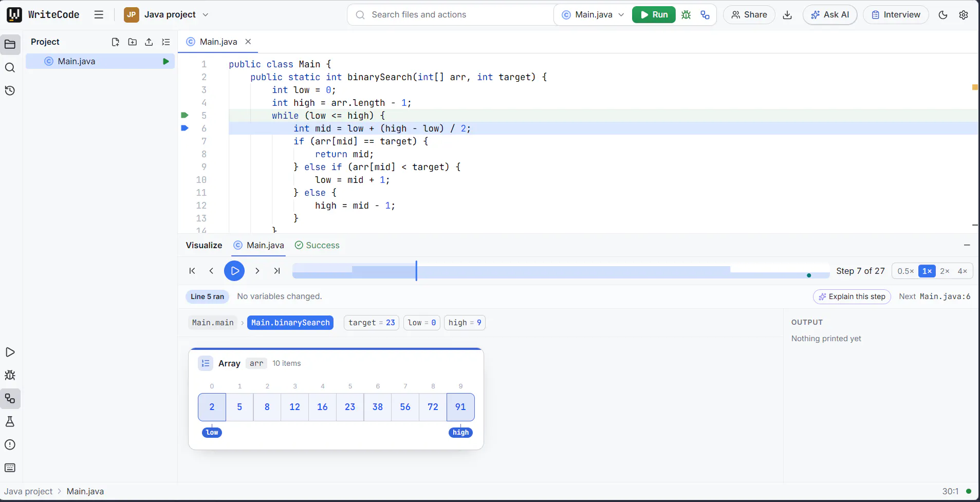Open the history panel in the left sidebar
The width and height of the screenshot is (980, 502).
(10, 90)
